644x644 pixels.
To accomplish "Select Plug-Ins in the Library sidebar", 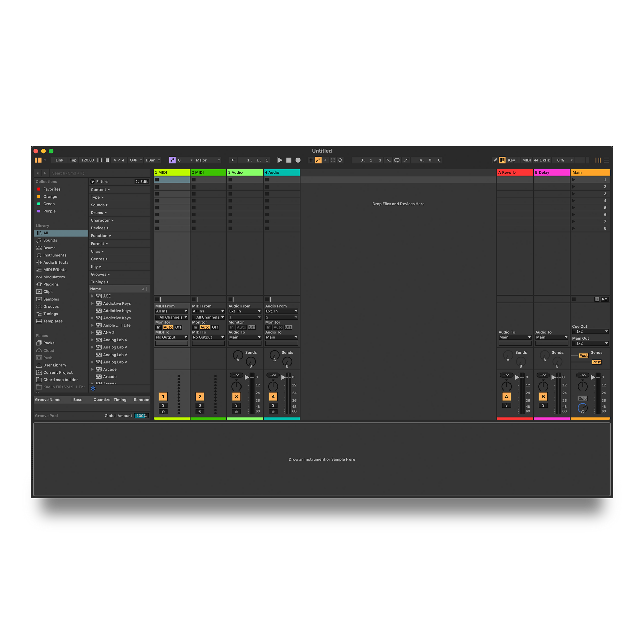I will pyautogui.click(x=51, y=284).
